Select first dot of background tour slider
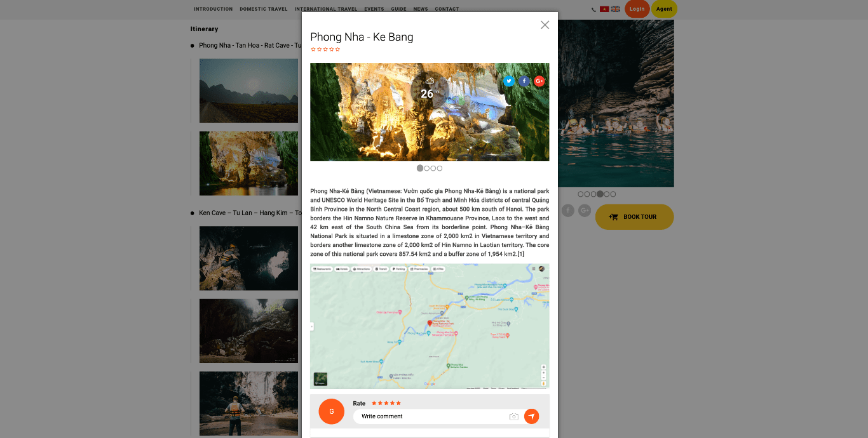 pyautogui.click(x=581, y=194)
